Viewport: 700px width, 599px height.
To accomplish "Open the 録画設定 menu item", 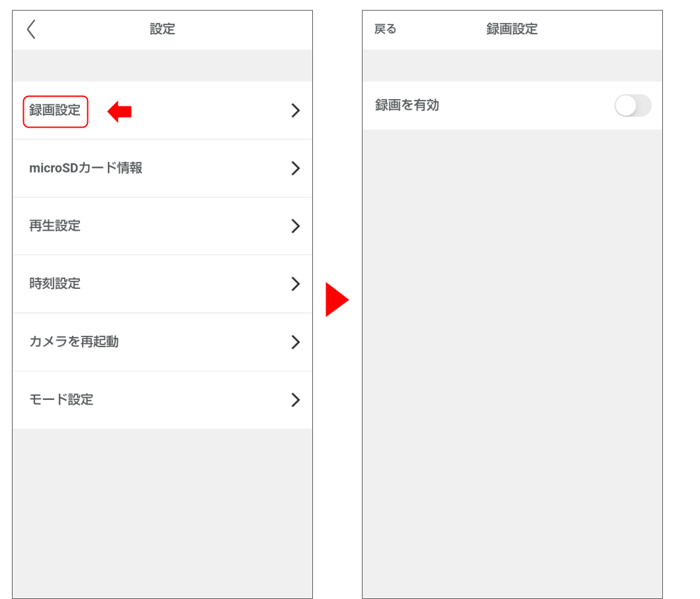I will (56, 111).
